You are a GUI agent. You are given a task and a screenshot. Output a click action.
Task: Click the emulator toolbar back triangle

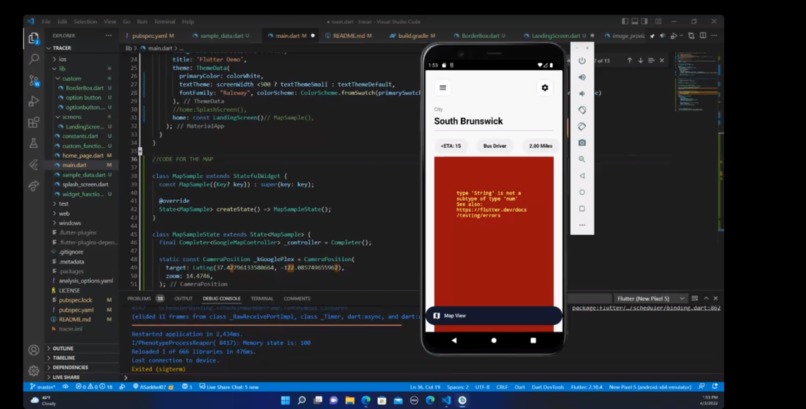coord(582,176)
